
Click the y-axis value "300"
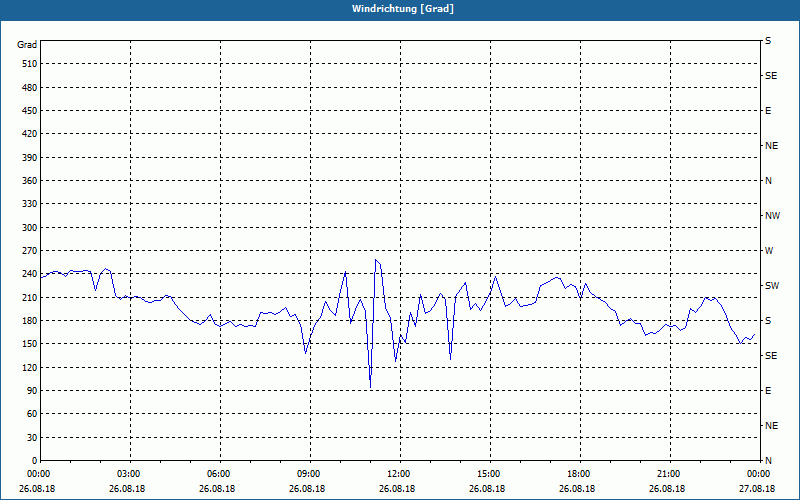(30, 228)
